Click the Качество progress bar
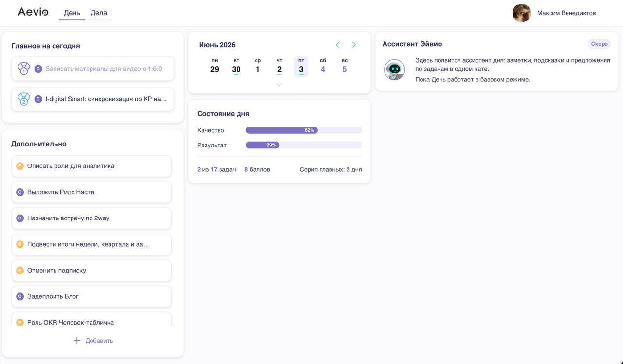 304,130
